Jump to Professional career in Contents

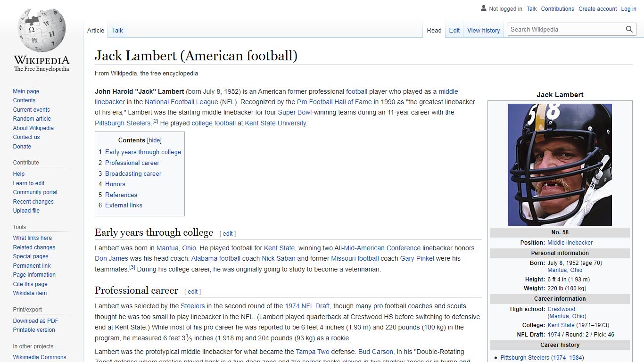tap(132, 163)
